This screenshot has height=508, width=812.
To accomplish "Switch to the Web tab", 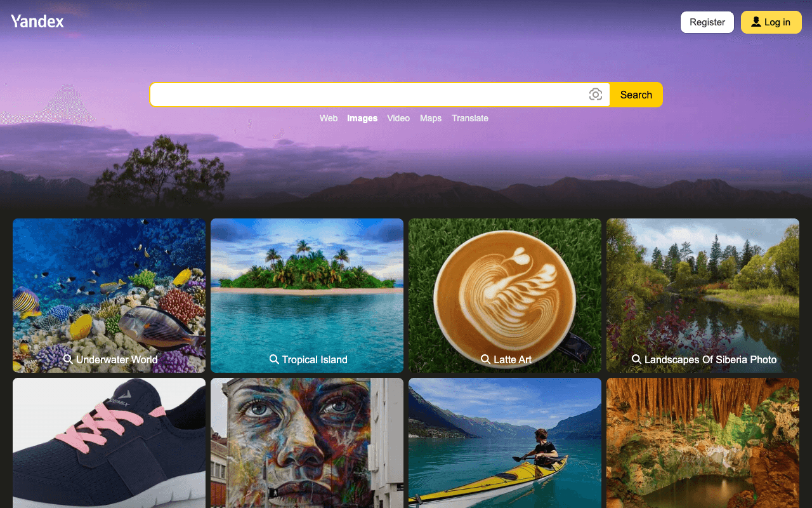I will [329, 118].
